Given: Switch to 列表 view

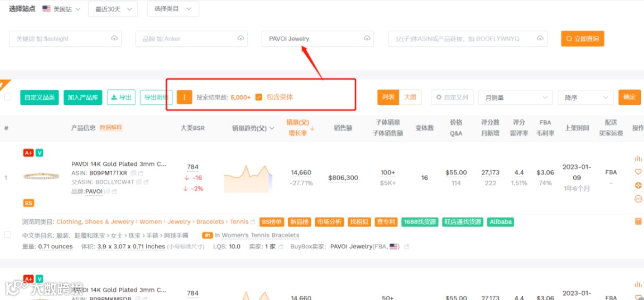Looking at the screenshot, I should coord(388,97).
